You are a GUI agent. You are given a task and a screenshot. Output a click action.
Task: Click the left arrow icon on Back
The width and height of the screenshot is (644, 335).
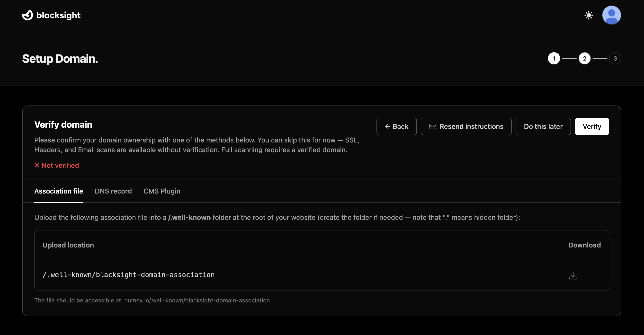click(388, 126)
